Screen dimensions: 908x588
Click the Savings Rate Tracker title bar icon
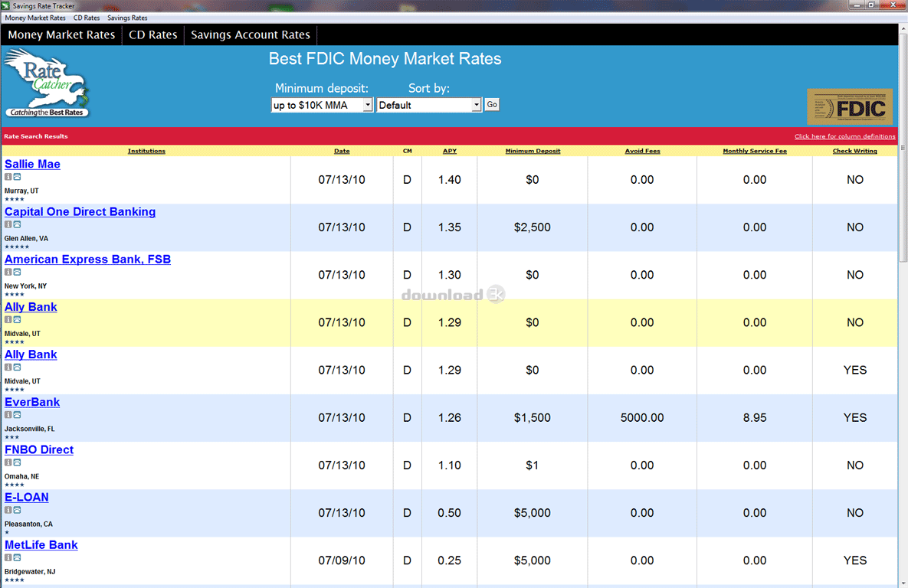pos(6,6)
